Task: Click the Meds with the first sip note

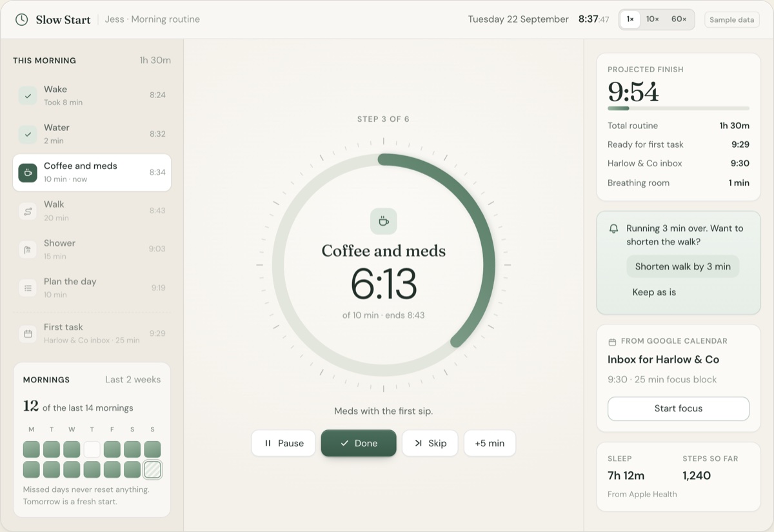Action: point(384,411)
